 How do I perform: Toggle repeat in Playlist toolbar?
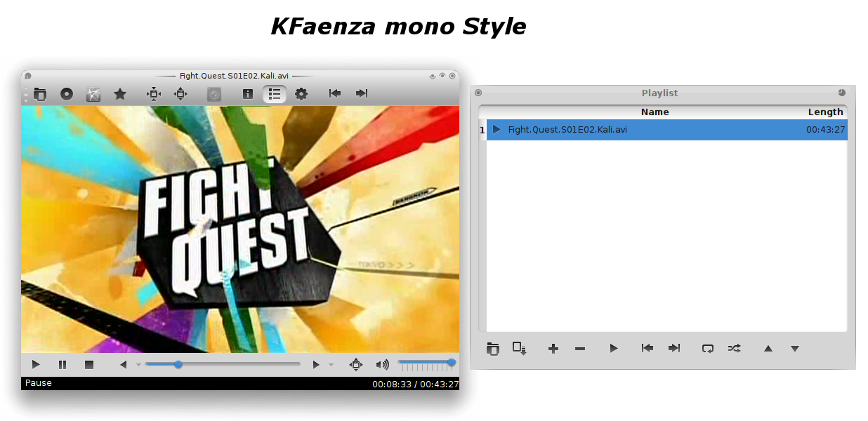[708, 348]
